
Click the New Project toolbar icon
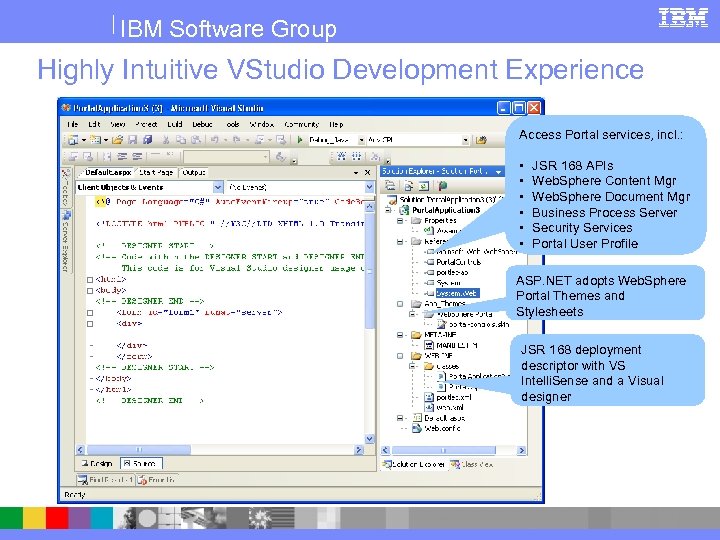click(73, 140)
